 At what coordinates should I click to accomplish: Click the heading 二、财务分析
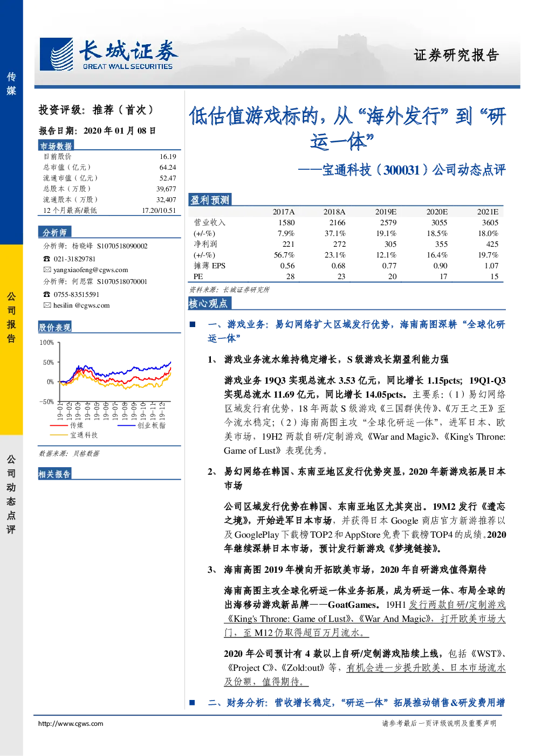(x=237, y=703)
